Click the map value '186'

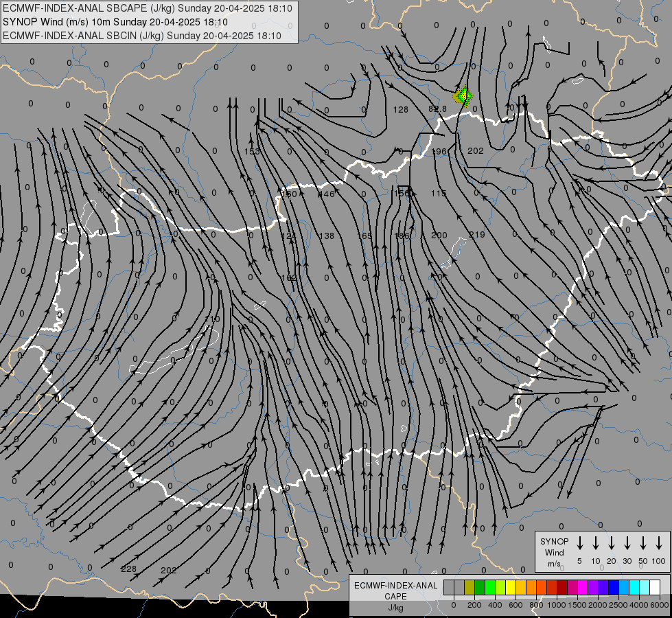pyautogui.click(x=402, y=236)
